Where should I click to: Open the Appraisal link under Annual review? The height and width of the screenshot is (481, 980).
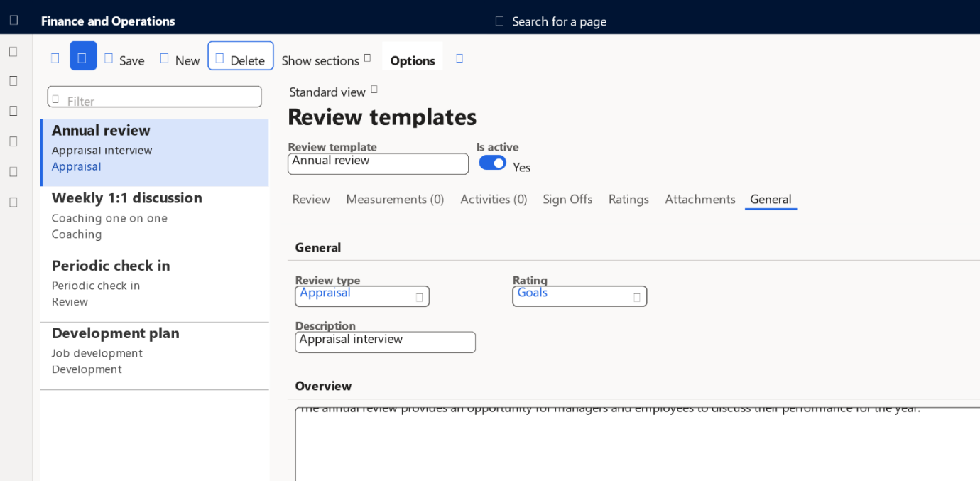(77, 166)
